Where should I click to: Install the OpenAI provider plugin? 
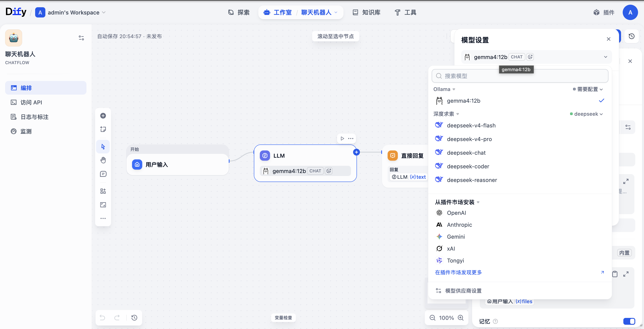(520, 213)
